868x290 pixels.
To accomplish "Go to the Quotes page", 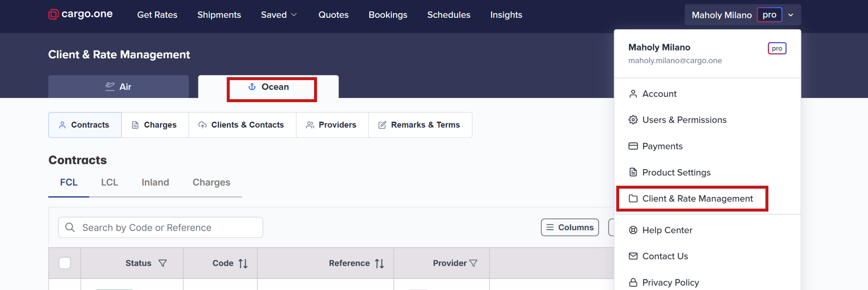I will [334, 15].
